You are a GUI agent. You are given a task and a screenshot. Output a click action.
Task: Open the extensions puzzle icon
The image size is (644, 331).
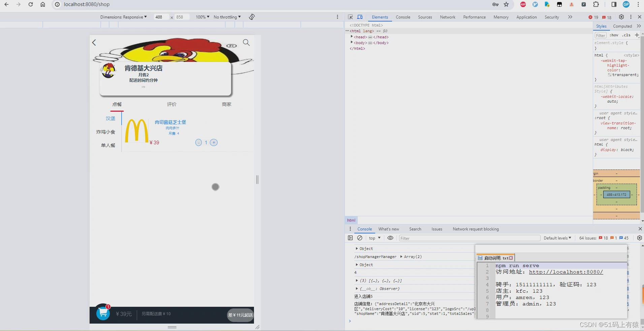[596, 4]
